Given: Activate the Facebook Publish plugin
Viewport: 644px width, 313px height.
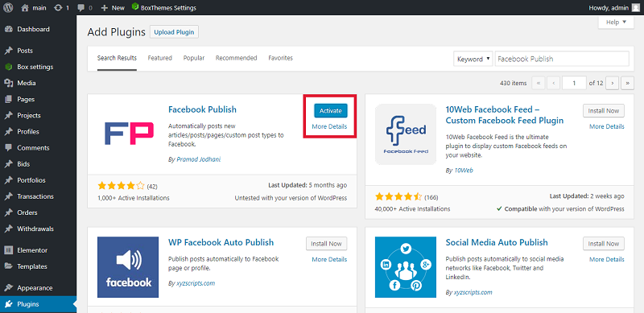Looking at the screenshot, I should click(331, 110).
